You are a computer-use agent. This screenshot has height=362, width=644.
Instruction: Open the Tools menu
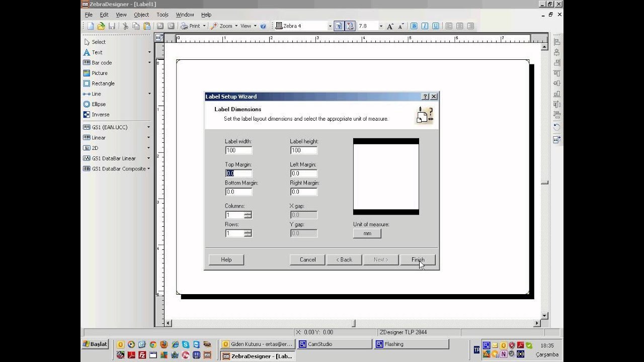(x=163, y=15)
